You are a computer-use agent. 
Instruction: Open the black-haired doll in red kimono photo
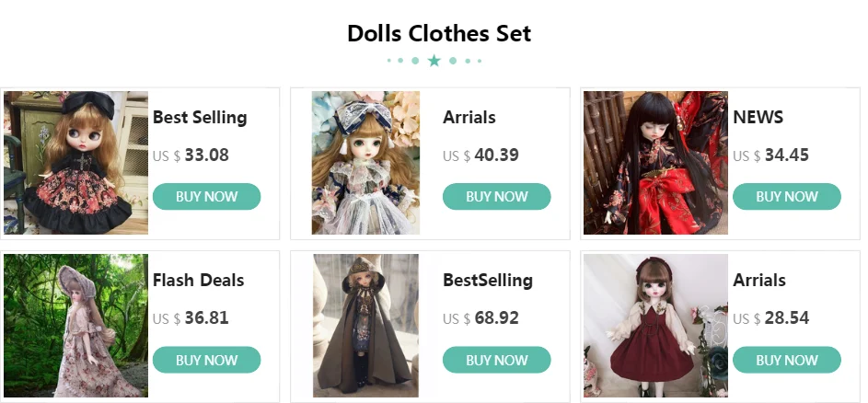click(655, 163)
